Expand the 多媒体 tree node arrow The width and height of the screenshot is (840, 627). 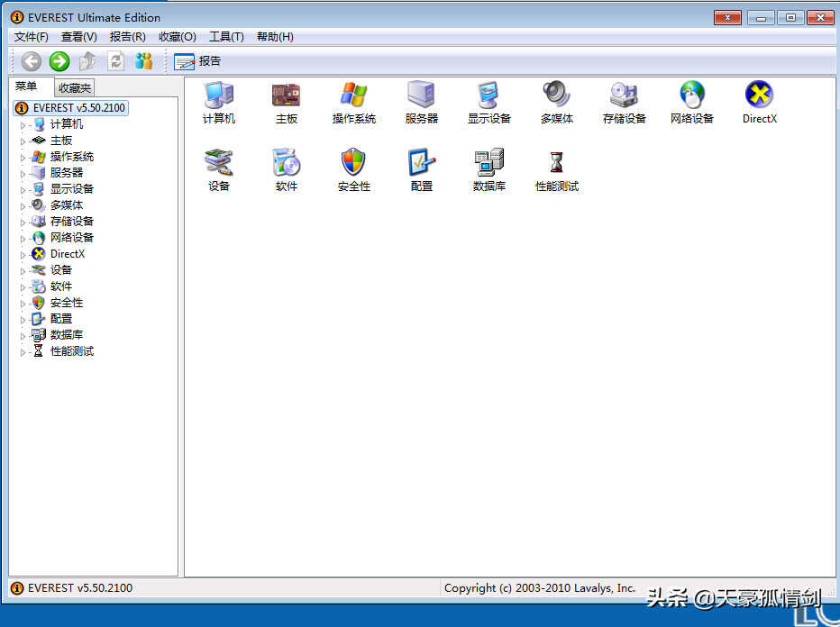click(23, 206)
